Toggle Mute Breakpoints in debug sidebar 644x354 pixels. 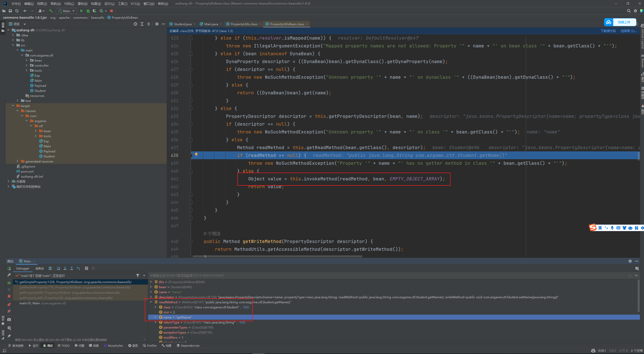[x=9, y=311]
